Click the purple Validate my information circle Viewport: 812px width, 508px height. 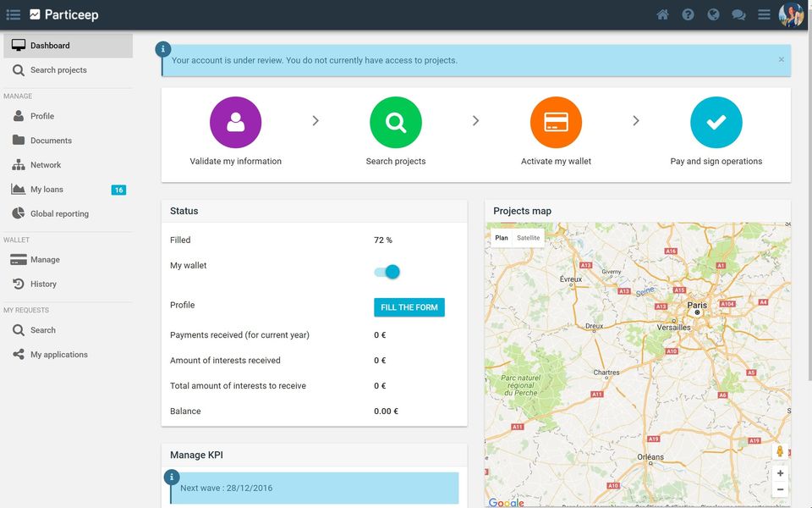tap(236, 122)
